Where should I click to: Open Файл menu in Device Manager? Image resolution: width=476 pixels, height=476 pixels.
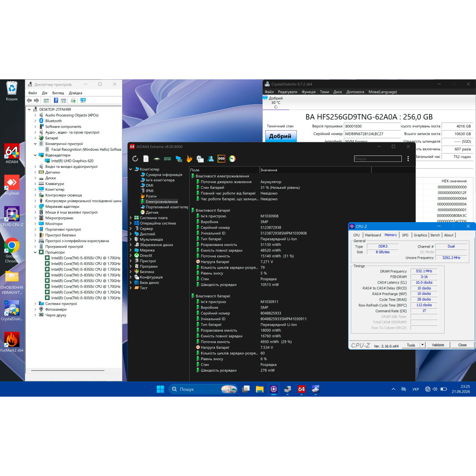click(33, 93)
